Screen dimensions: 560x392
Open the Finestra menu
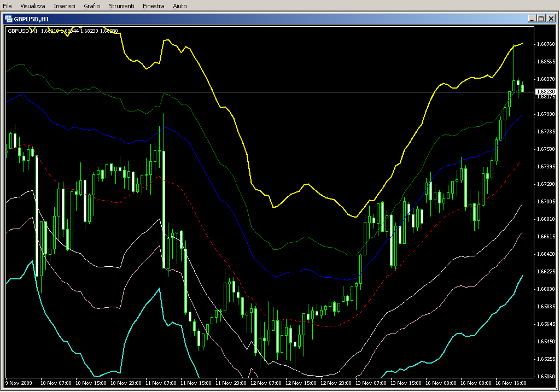coord(154,6)
